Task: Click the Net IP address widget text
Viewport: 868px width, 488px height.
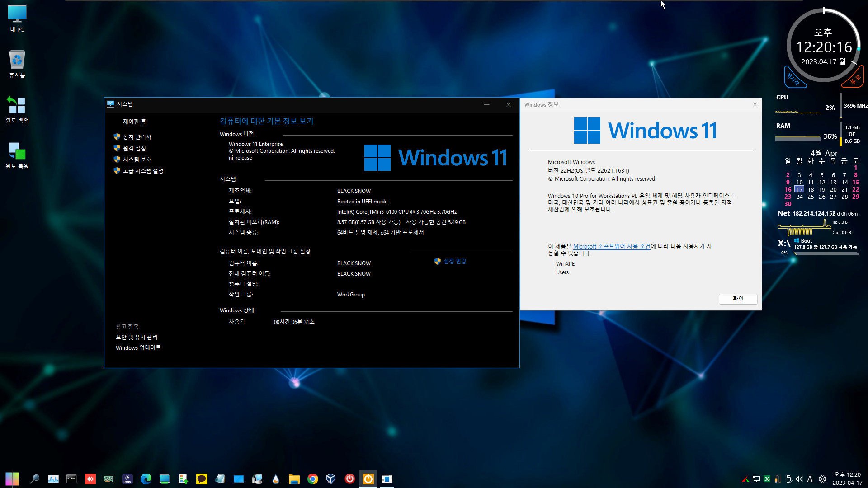Action: (x=814, y=213)
